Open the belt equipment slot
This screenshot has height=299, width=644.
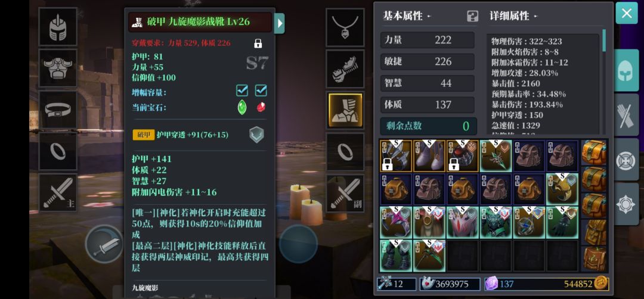coord(58,110)
